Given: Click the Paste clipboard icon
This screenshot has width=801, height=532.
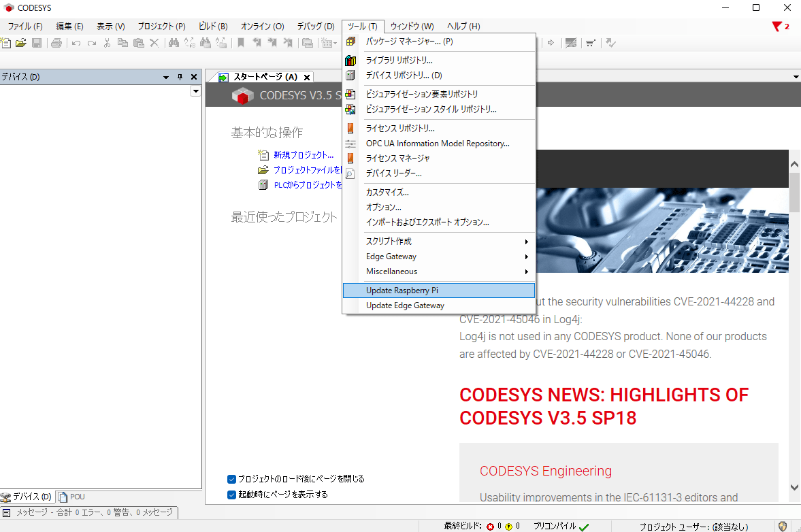Looking at the screenshot, I should pos(138,43).
